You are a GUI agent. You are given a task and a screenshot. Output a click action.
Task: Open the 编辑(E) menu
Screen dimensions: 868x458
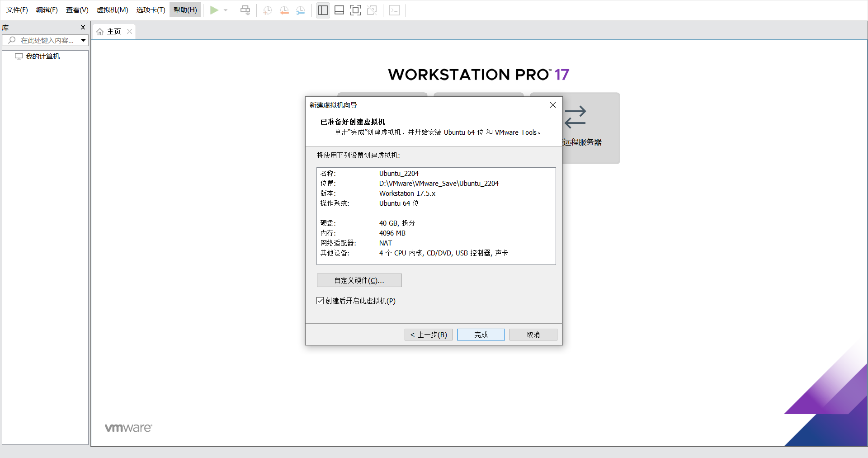(47, 10)
